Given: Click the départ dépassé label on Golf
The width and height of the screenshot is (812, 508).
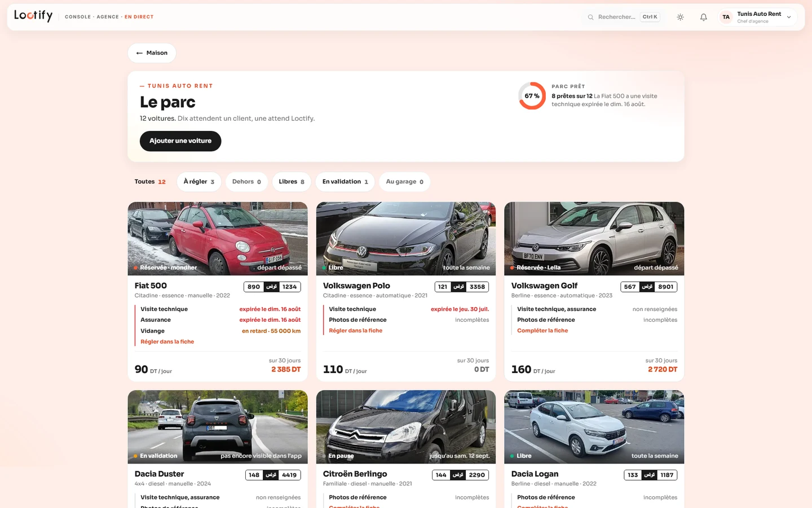Looking at the screenshot, I should click(656, 268).
